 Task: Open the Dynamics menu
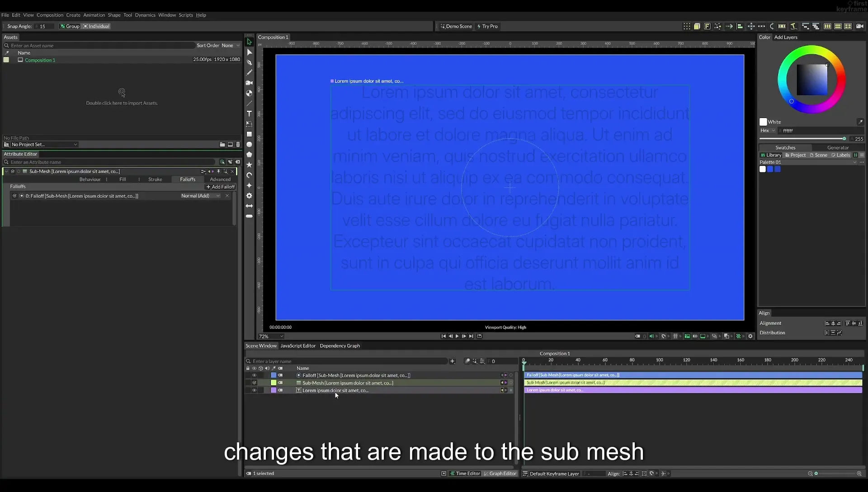tap(145, 15)
